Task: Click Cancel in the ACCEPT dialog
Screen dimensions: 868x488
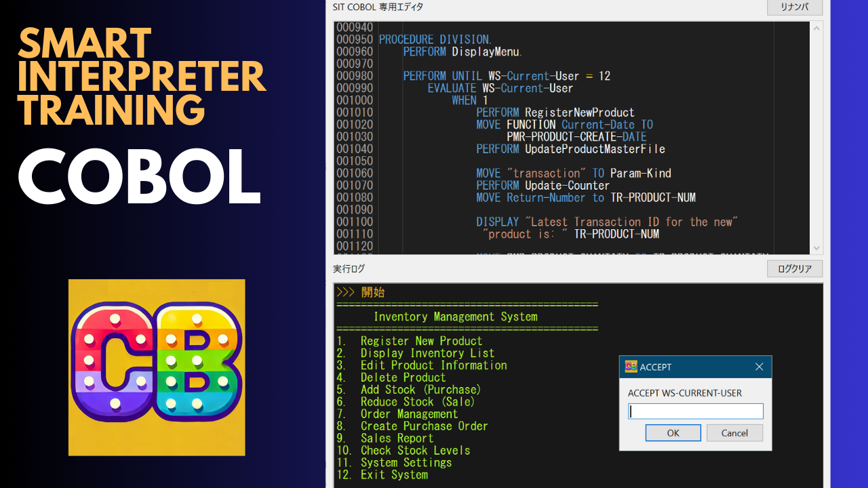Action: tap(734, 432)
